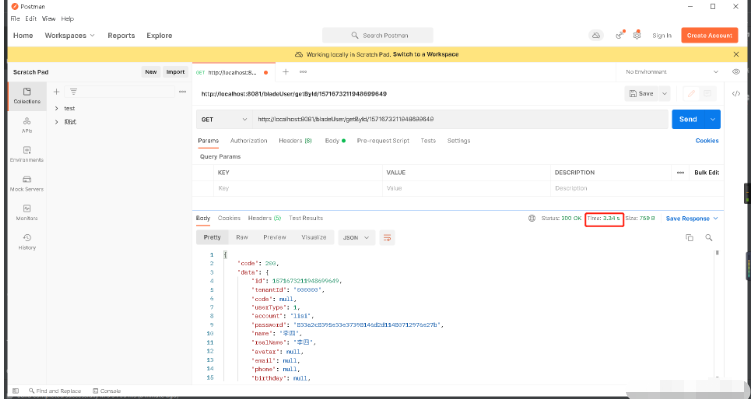Open the History sidebar section

click(x=27, y=242)
